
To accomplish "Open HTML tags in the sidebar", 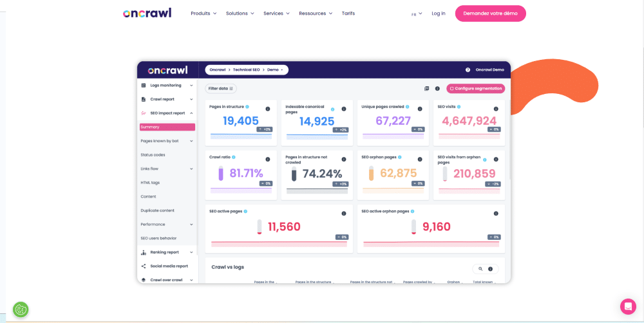I will tap(150, 183).
